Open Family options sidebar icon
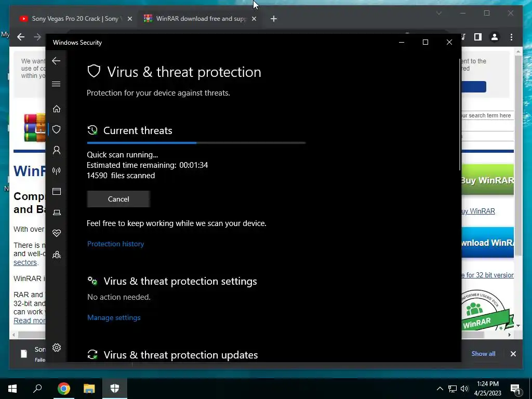 [x=57, y=255]
